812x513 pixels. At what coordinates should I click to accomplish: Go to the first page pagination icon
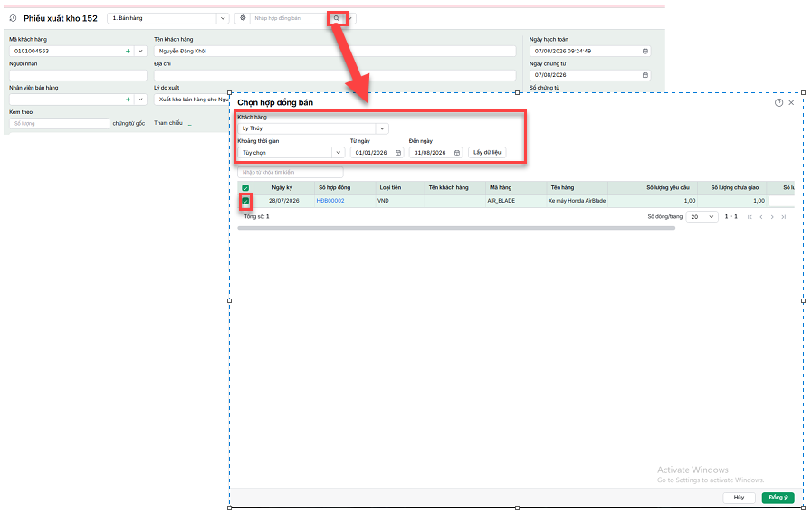tap(750, 217)
